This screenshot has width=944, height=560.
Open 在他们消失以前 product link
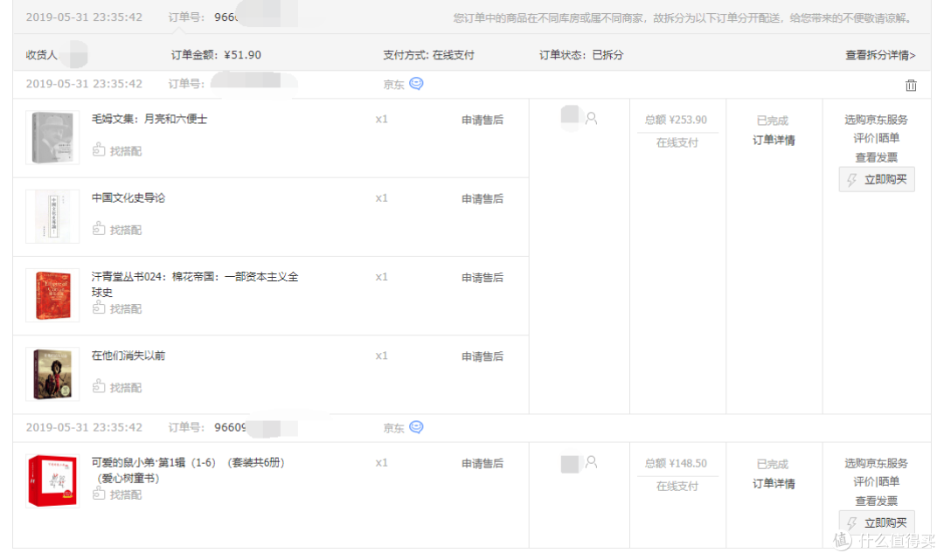(128, 356)
